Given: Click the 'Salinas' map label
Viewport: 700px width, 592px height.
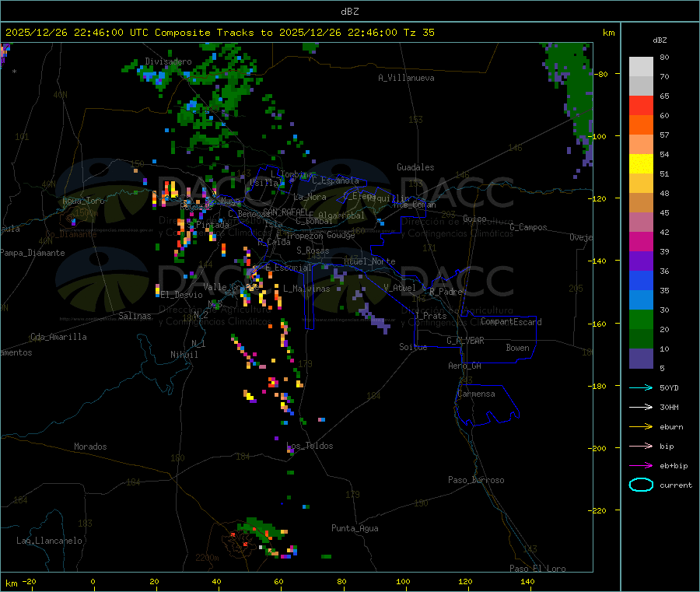Looking at the screenshot, I should coord(135,316).
